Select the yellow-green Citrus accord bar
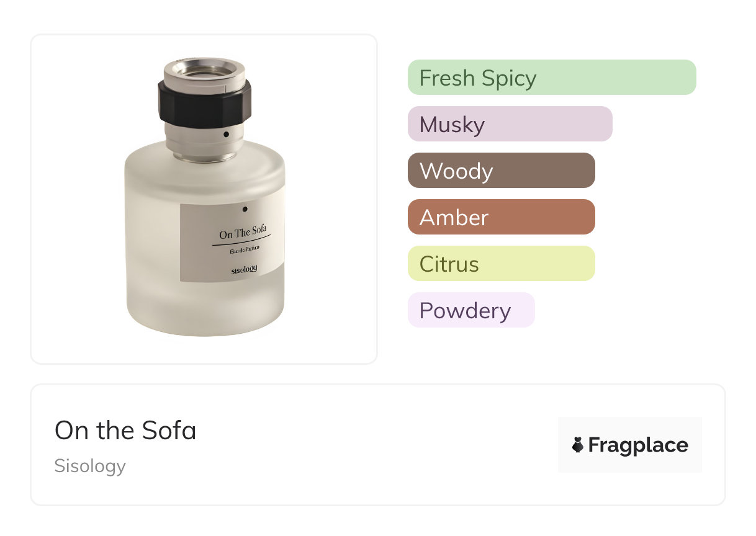 [501, 264]
